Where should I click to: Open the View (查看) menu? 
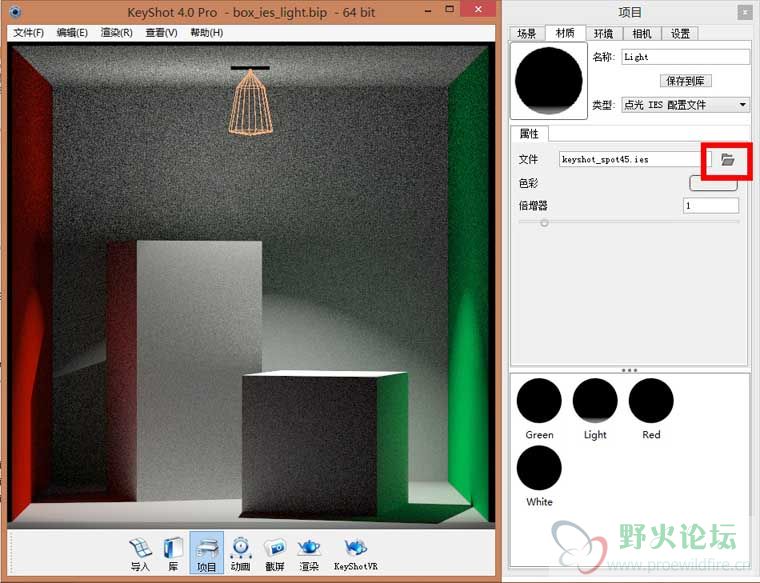point(161,32)
